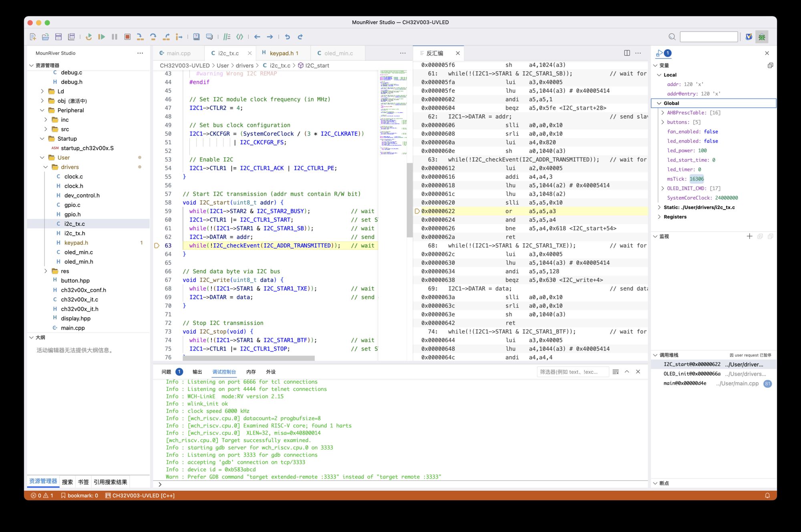Add a watch expression with plus icon
This screenshot has height=532, width=801.
pyautogui.click(x=749, y=236)
